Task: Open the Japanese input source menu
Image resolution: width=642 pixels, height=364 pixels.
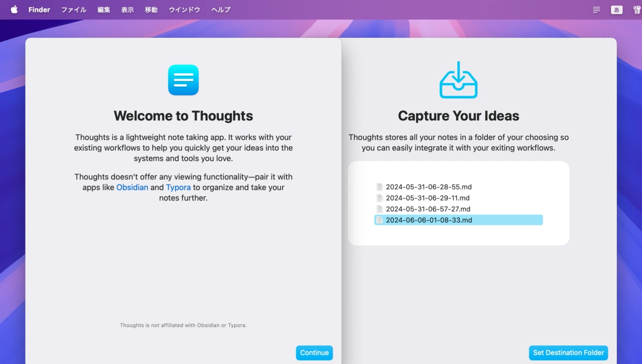Action: tap(616, 10)
